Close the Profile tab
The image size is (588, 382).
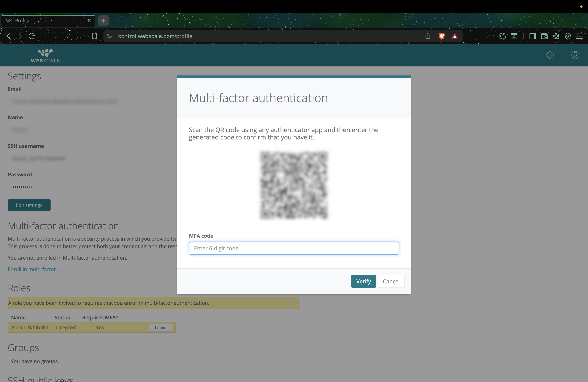pos(89,20)
